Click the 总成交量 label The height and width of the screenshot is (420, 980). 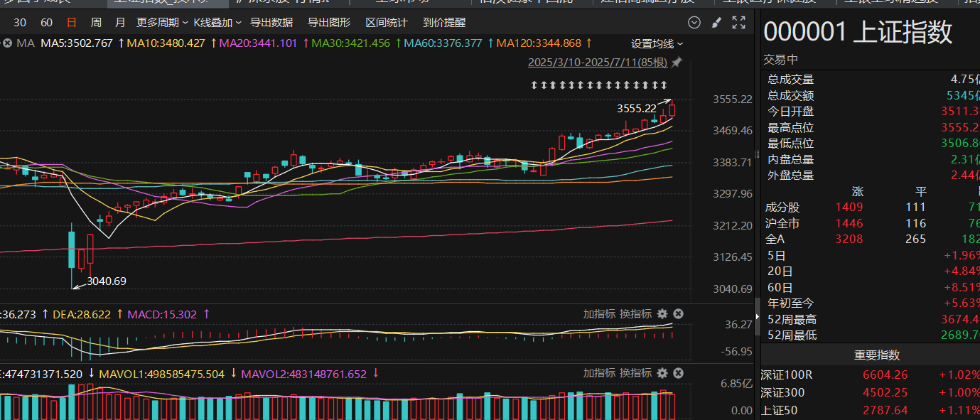[x=791, y=80]
